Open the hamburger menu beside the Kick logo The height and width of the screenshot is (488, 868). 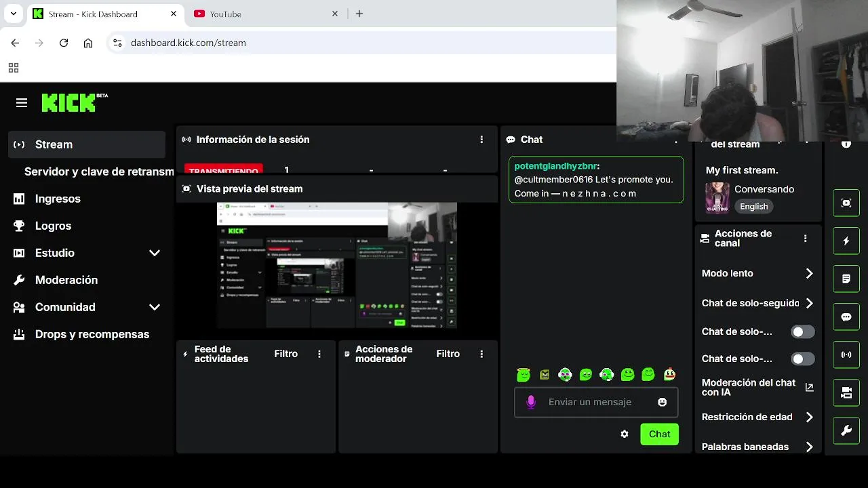[x=22, y=103]
